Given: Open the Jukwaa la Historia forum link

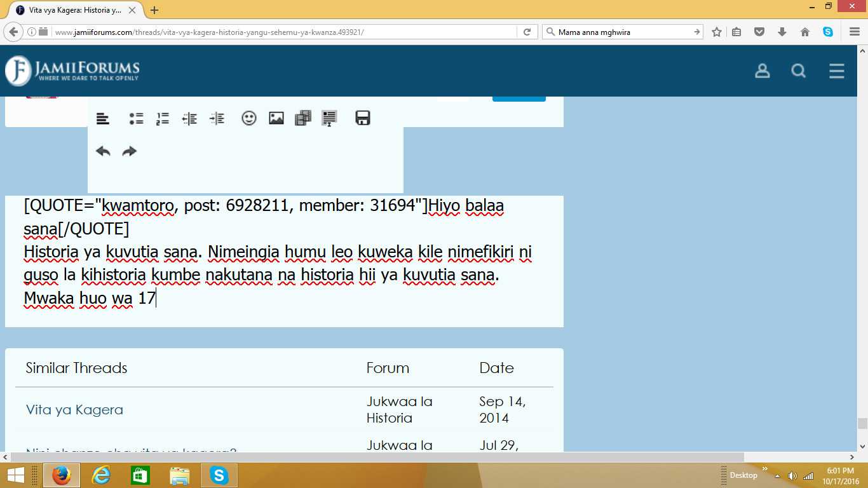Looking at the screenshot, I should (400, 410).
